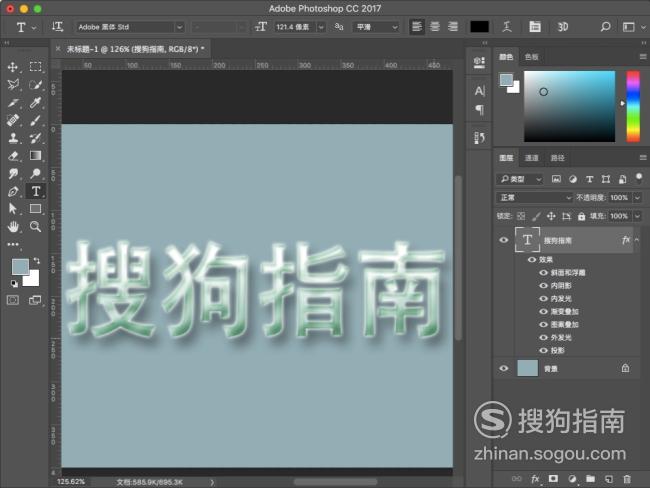Switch to the 路径 paths tab
The height and width of the screenshot is (488, 650).
click(x=557, y=158)
